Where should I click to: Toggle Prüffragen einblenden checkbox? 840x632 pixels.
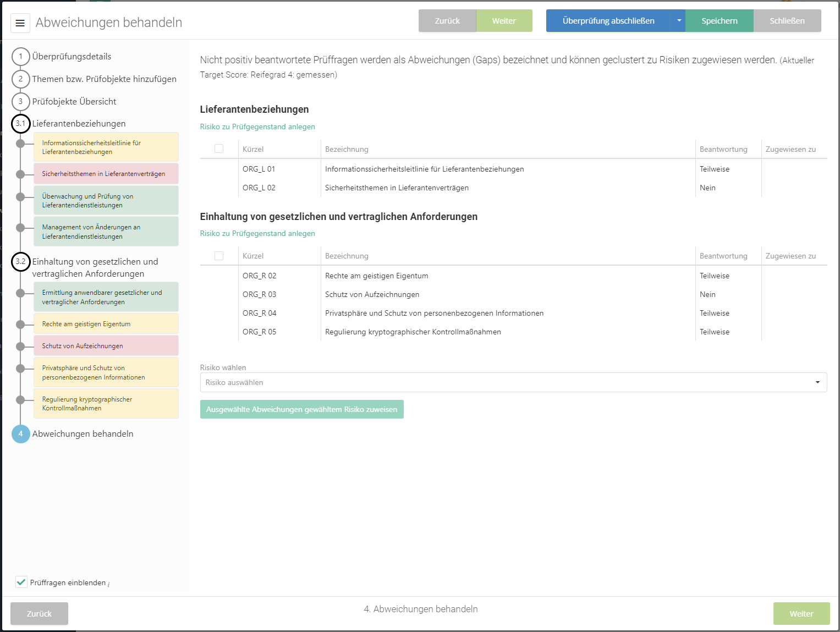click(21, 582)
